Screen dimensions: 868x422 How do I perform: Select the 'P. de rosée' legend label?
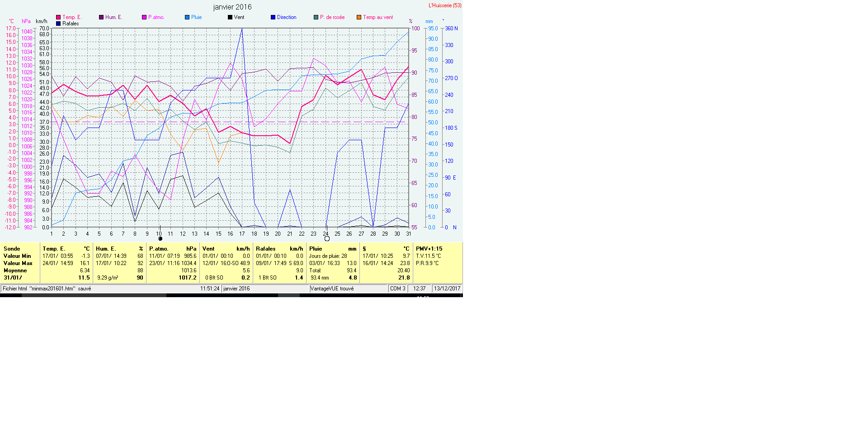click(332, 17)
